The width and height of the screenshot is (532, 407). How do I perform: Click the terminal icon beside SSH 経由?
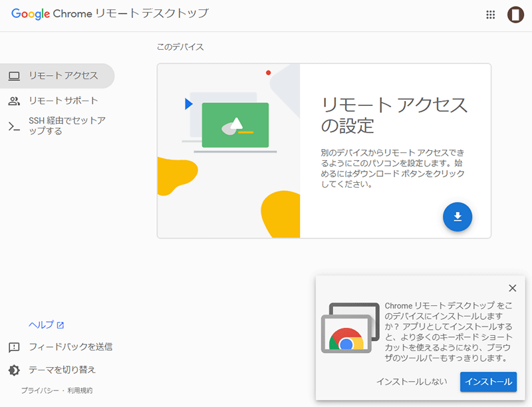14,126
